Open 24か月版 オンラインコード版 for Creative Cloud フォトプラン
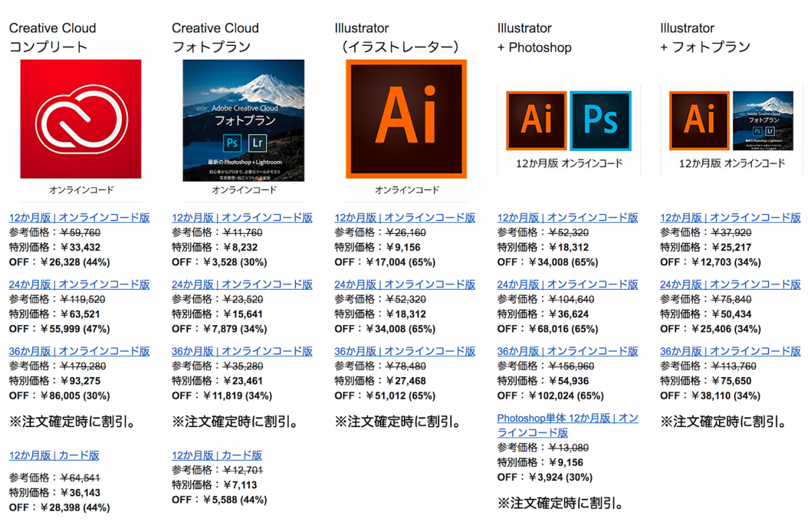 [x=241, y=284]
